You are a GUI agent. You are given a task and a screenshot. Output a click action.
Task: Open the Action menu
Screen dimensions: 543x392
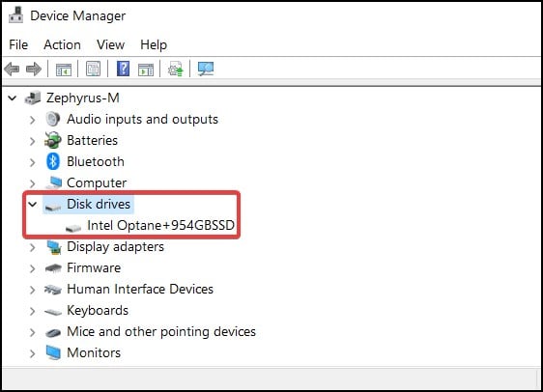[x=63, y=45]
